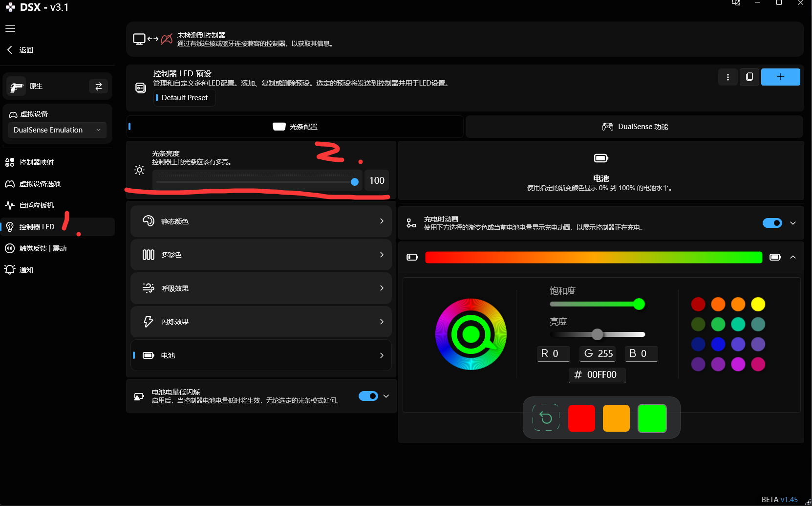Screen dimensions: 812x506
Task: Click the BETA v1.45 version label
Action: pos(780,500)
